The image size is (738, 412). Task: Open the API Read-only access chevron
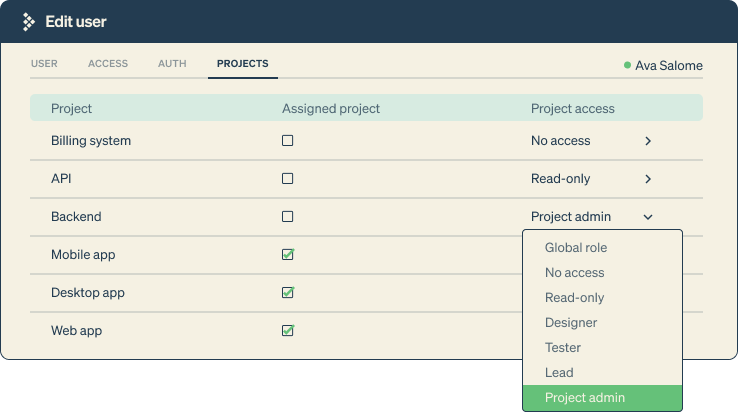coord(648,179)
